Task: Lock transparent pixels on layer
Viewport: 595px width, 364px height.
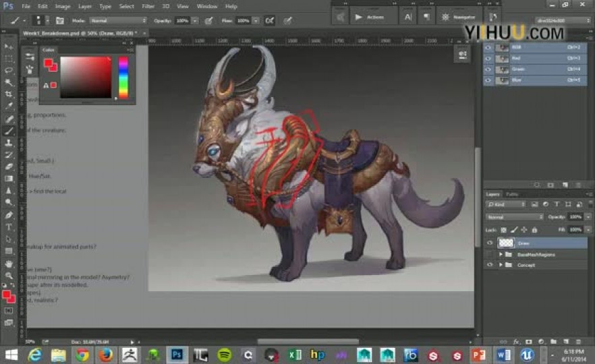Action: 503,230
